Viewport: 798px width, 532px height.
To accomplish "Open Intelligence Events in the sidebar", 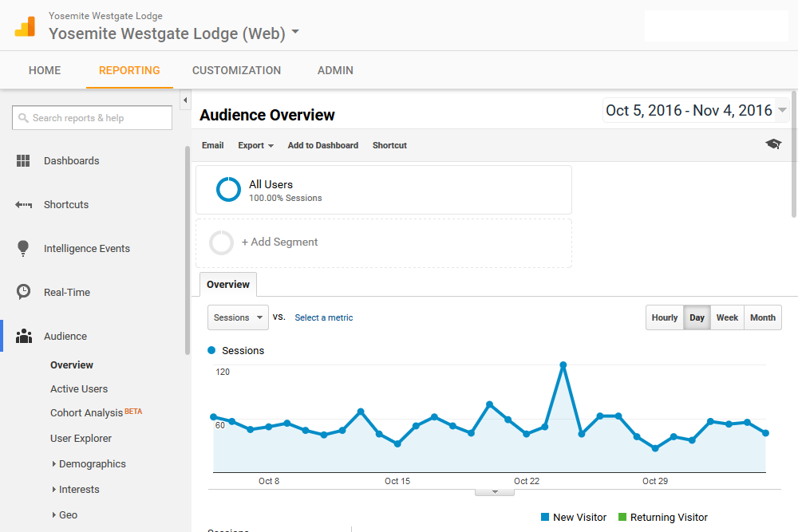I will (87, 248).
